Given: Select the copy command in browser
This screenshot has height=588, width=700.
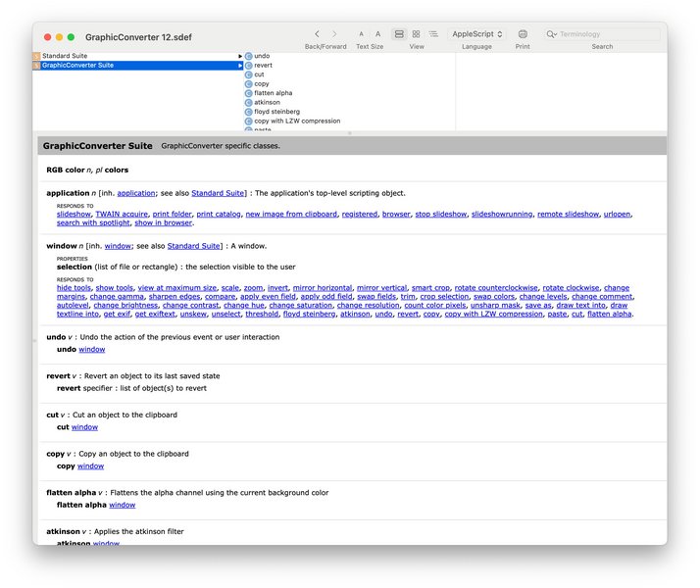Looking at the screenshot, I should (262, 84).
